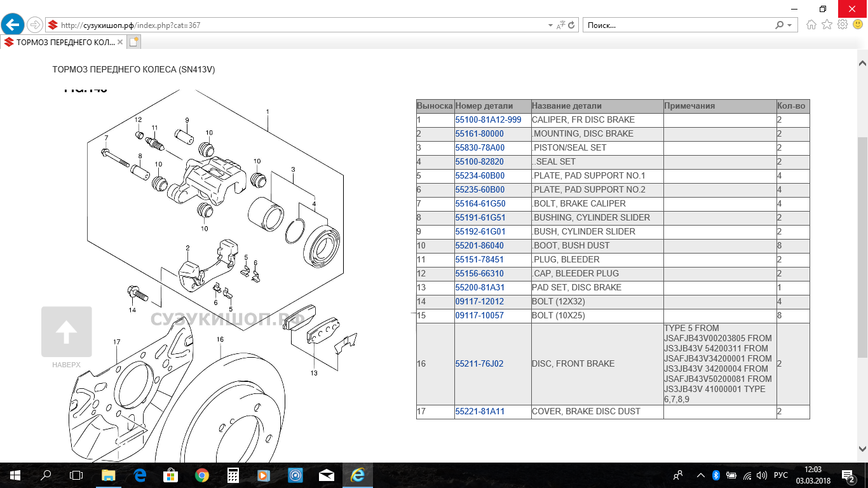Show hidden system tray icons chevron

[700, 475]
